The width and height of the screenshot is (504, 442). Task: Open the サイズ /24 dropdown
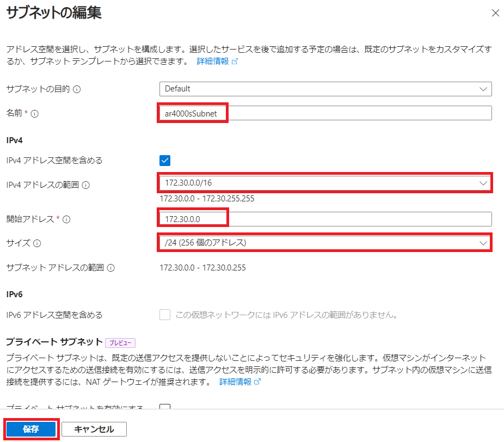click(x=325, y=243)
